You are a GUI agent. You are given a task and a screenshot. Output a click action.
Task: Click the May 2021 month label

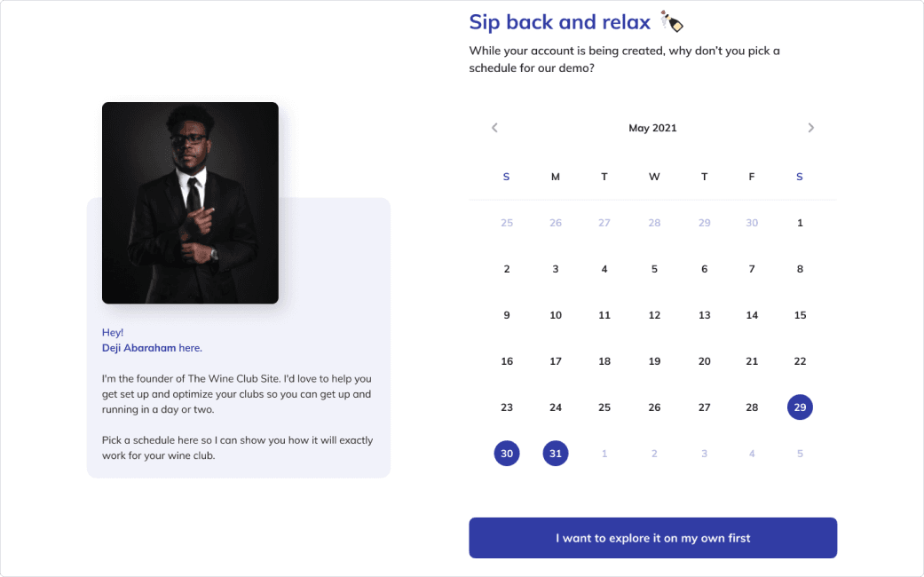click(652, 128)
